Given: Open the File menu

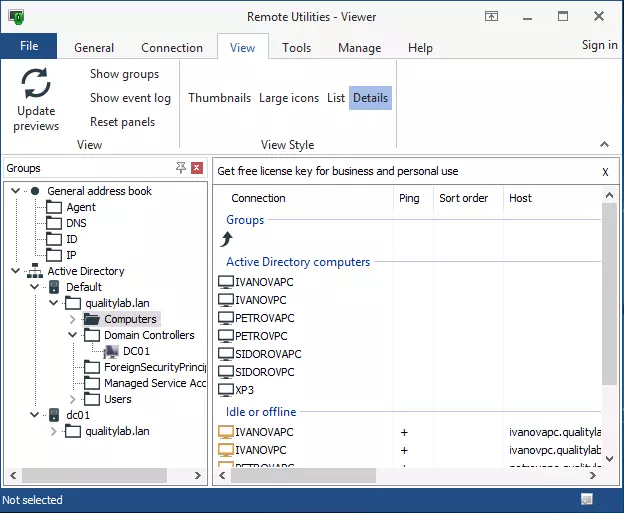Looking at the screenshot, I should [x=29, y=46].
